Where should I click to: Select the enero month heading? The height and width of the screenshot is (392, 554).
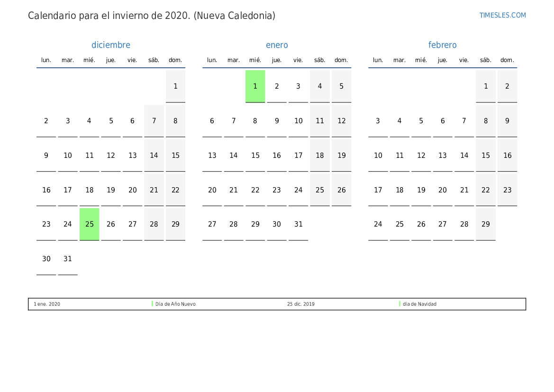pos(277,45)
